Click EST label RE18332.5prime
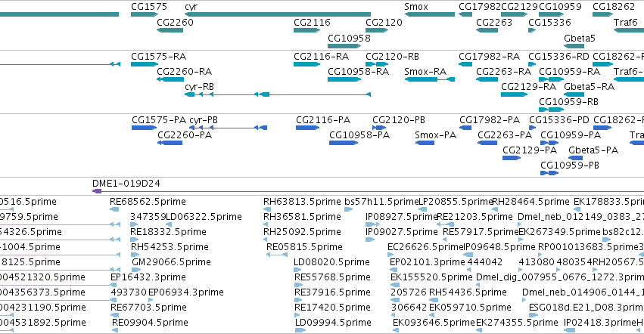Viewport: 644px width, 334px height. (x=168, y=232)
